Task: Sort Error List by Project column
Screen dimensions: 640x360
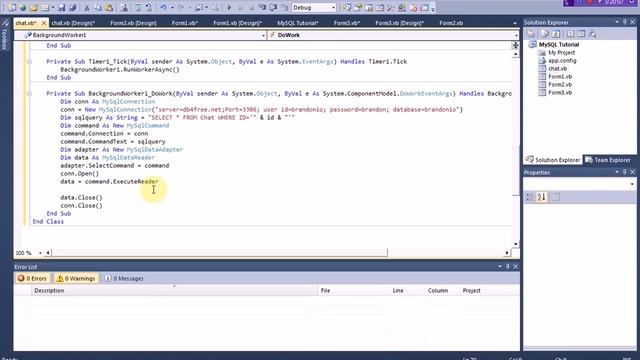Action: pyautogui.click(x=489, y=291)
